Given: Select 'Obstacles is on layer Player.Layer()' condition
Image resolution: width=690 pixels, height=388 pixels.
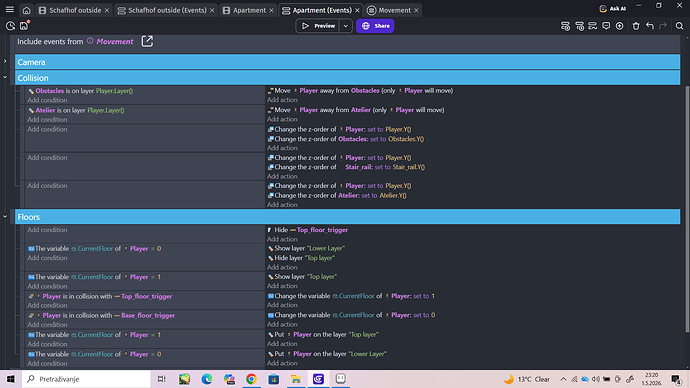Looking at the screenshot, I should pos(81,91).
